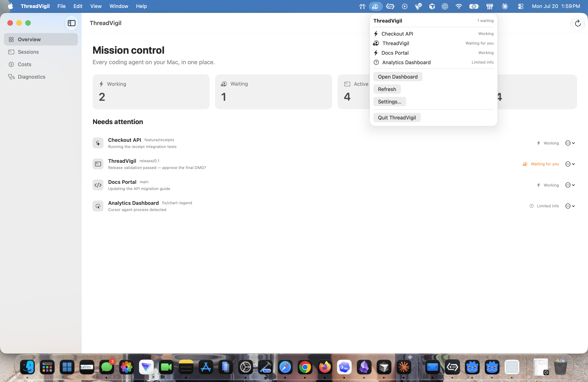Click the date and time in menu bar
The height and width of the screenshot is (382, 588).
556,6
